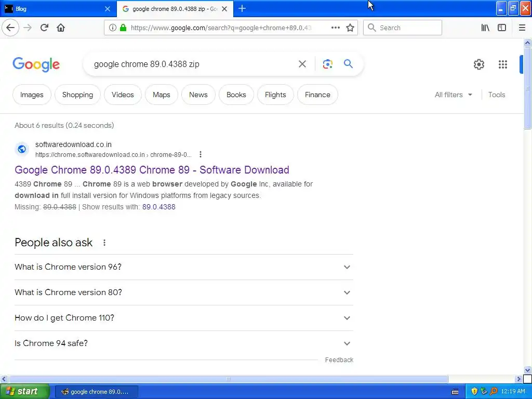Click the 12:19 AM system clock
The height and width of the screenshot is (399, 532).
pyautogui.click(x=513, y=392)
